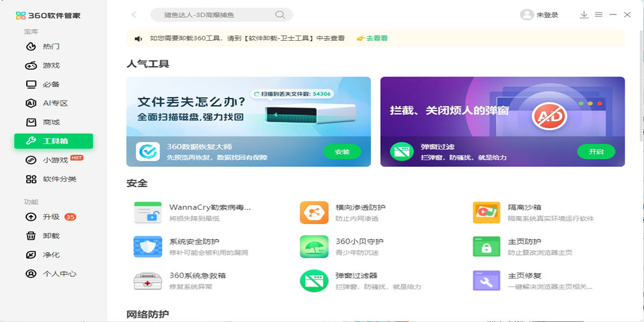
Task: Open the 隔离沙箱 sandbox icon
Action: click(486, 213)
